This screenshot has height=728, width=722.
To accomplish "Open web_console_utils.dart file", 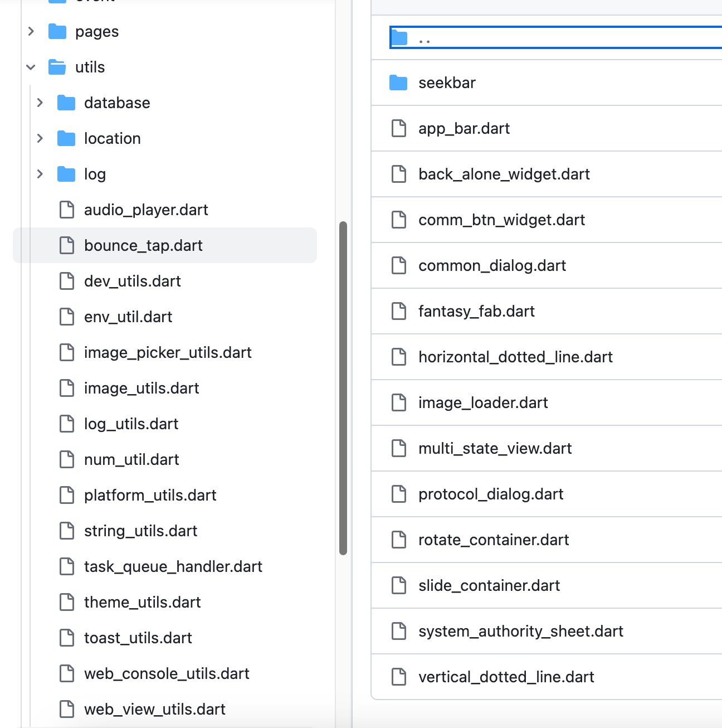I will pyautogui.click(x=167, y=674).
